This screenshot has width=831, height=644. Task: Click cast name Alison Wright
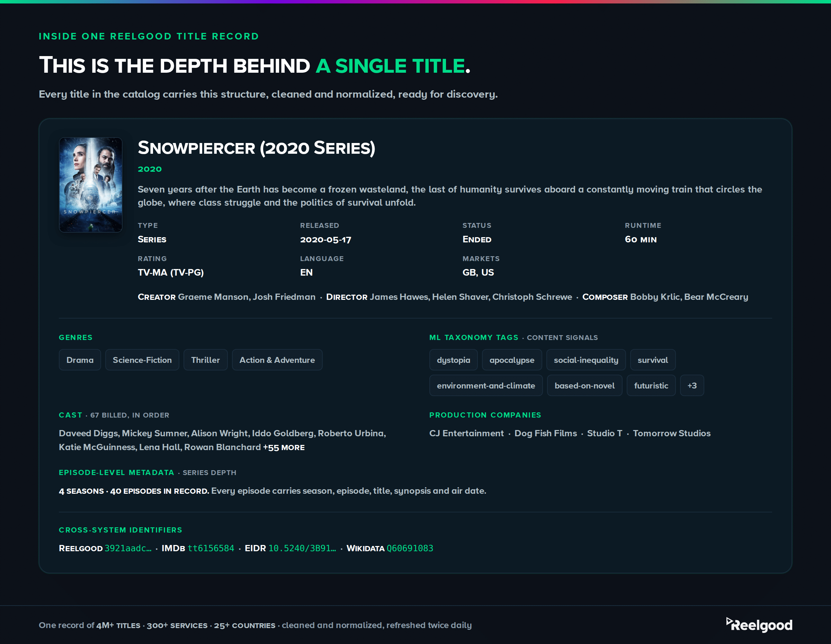(x=219, y=433)
